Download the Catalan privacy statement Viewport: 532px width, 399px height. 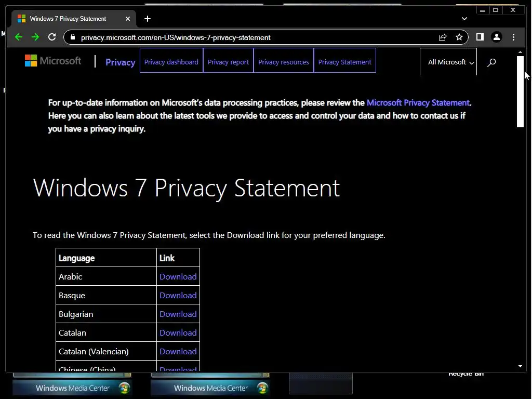click(178, 332)
